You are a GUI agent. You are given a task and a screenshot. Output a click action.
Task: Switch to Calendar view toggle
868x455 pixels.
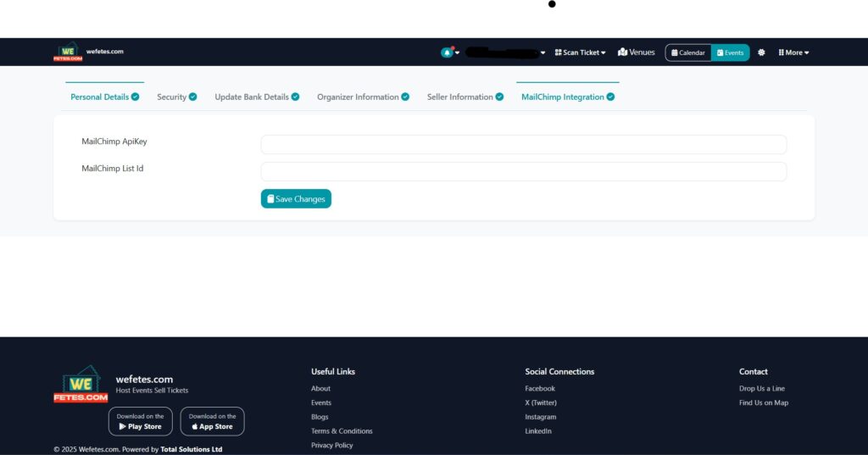[688, 53]
